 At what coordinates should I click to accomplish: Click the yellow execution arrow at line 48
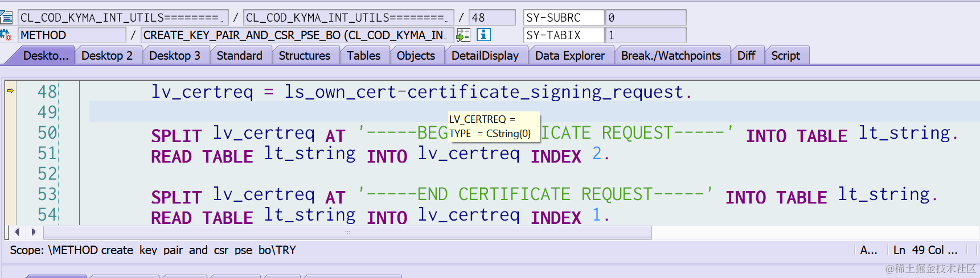(x=10, y=90)
